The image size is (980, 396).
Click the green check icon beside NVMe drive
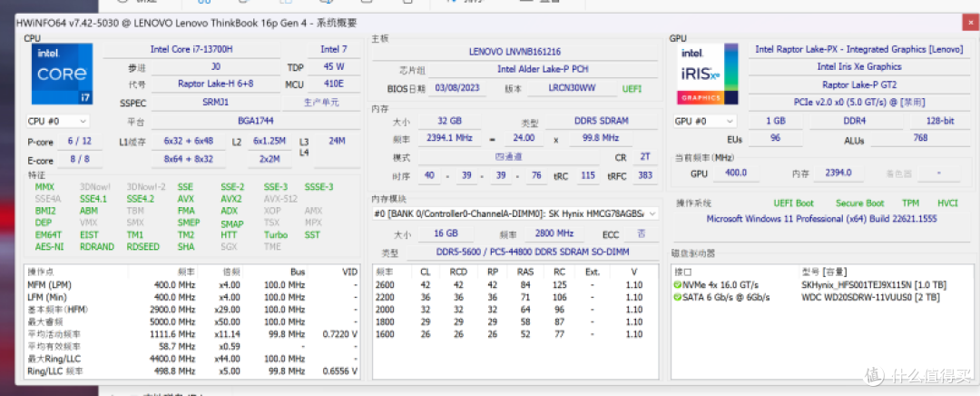pos(678,285)
